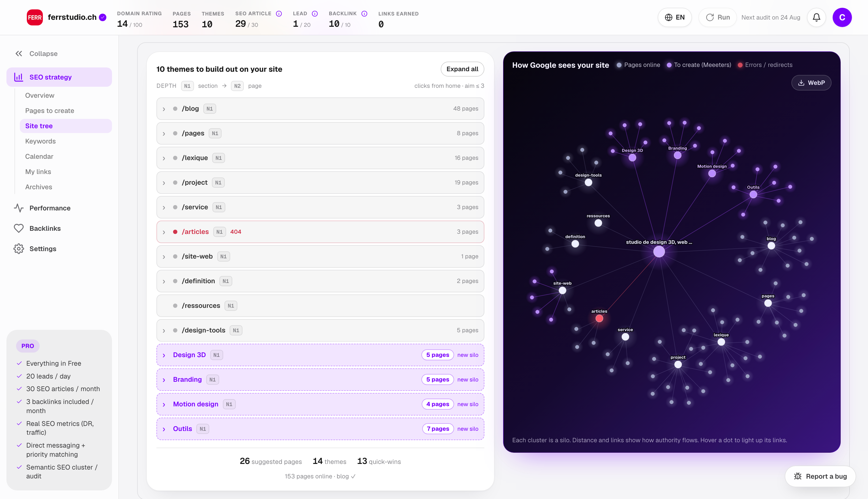Open Archives in the sidebar
868x499 pixels.
tap(39, 187)
